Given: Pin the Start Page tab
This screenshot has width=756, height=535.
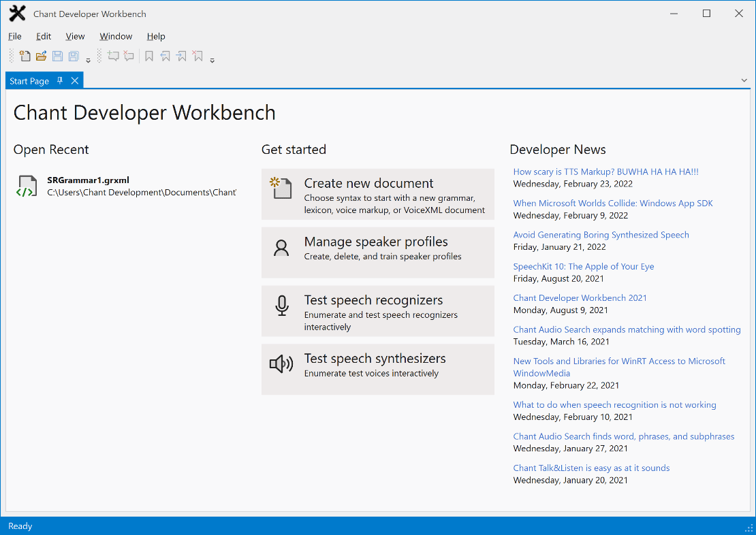Looking at the screenshot, I should tap(60, 80).
